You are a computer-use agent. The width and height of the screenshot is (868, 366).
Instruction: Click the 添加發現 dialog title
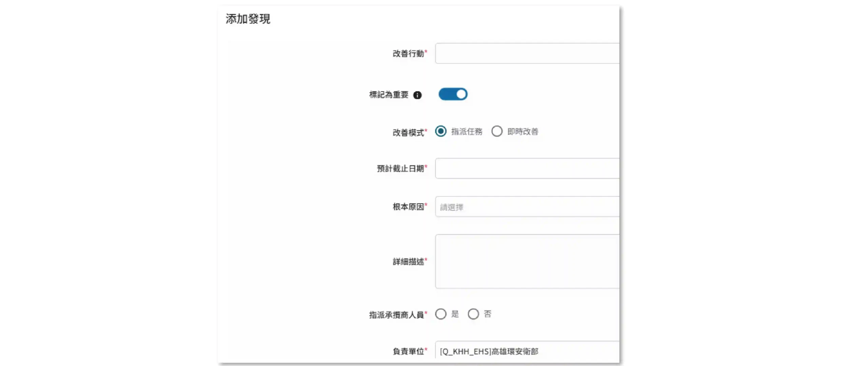248,19
